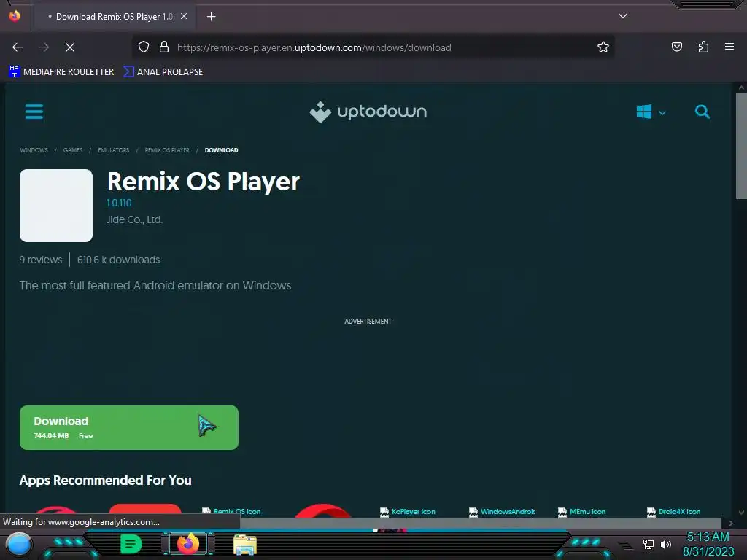Open the extensions puzzle icon
747x560 pixels.
pyautogui.click(x=703, y=47)
